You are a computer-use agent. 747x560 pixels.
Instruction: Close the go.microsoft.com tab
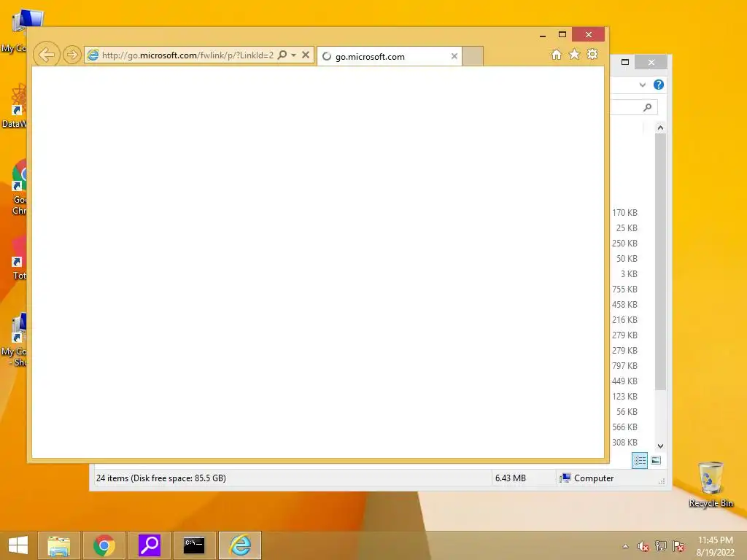[454, 56]
